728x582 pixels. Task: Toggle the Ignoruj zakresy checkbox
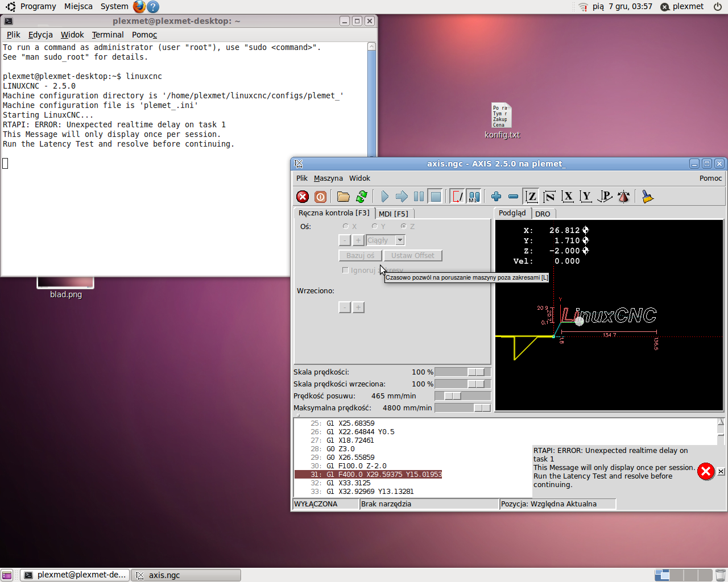pos(345,270)
